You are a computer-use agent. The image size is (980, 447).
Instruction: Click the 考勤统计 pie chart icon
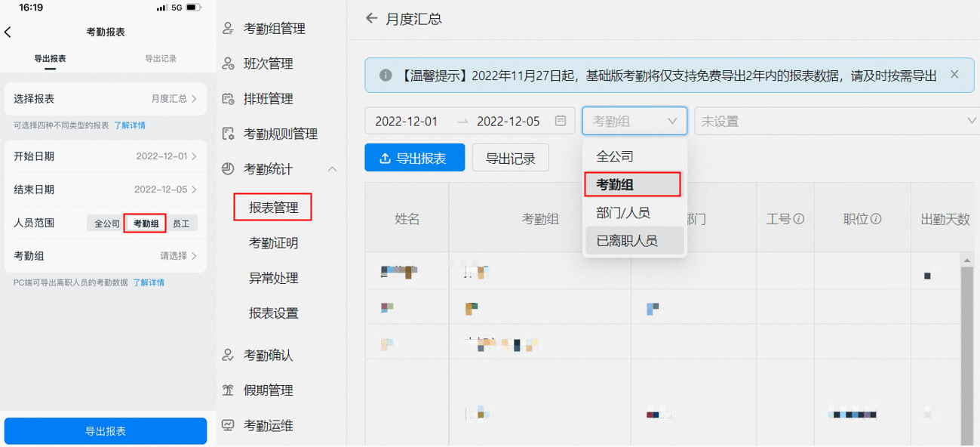(x=228, y=169)
